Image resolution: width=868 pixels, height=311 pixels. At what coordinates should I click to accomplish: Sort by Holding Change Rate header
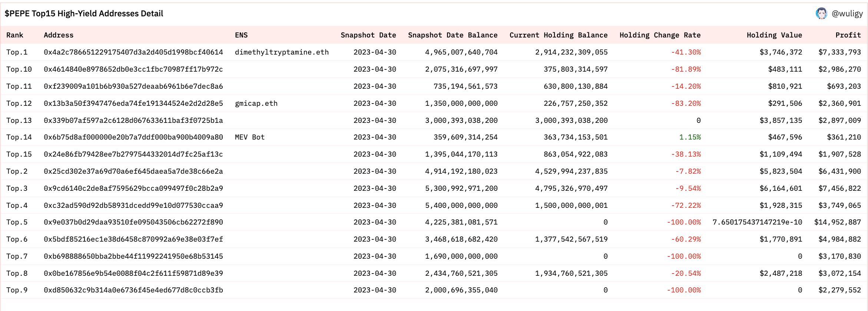point(660,35)
